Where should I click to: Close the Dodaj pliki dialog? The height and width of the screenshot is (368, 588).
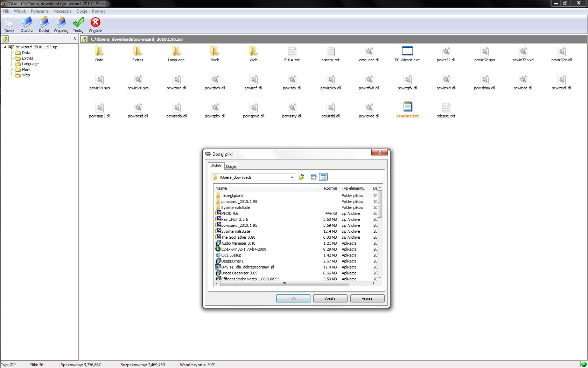coord(379,152)
